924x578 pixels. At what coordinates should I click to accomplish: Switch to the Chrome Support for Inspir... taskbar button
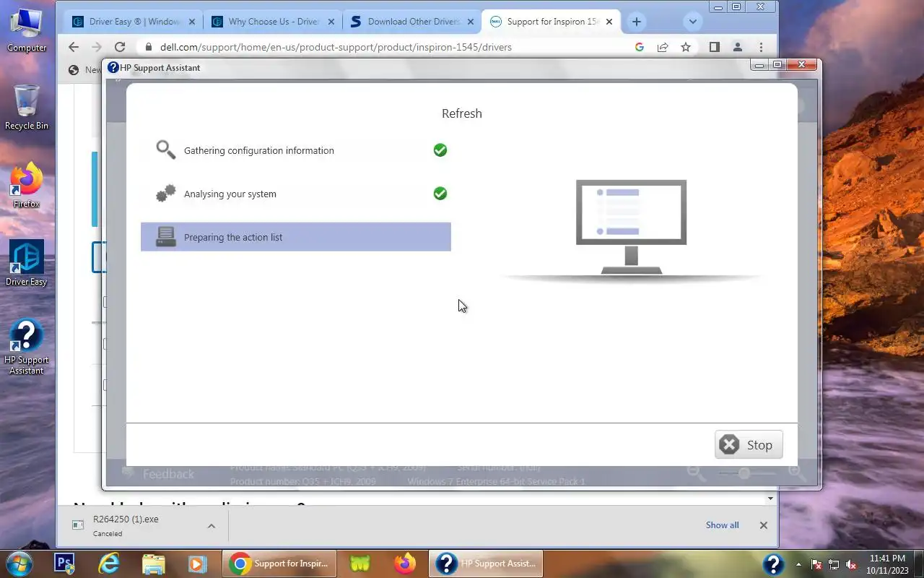pyautogui.click(x=279, y=564)
